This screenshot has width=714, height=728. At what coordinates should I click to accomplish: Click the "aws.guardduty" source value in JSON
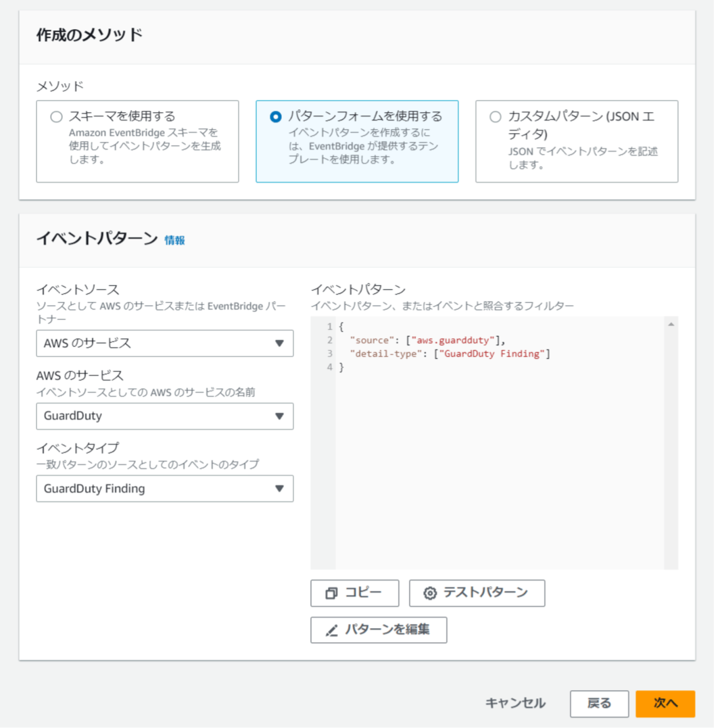pyautogui.click(x=453, y=340)
